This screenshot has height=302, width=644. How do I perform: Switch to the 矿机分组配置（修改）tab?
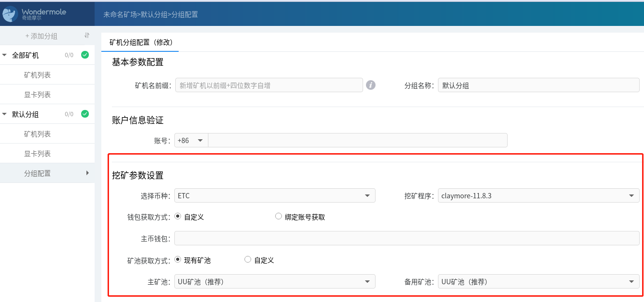click(139, 42)
